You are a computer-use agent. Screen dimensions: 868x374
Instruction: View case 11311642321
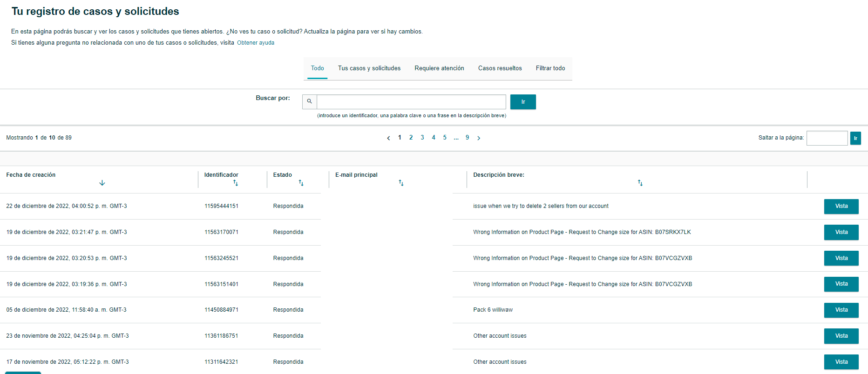(x=841, y=362)
